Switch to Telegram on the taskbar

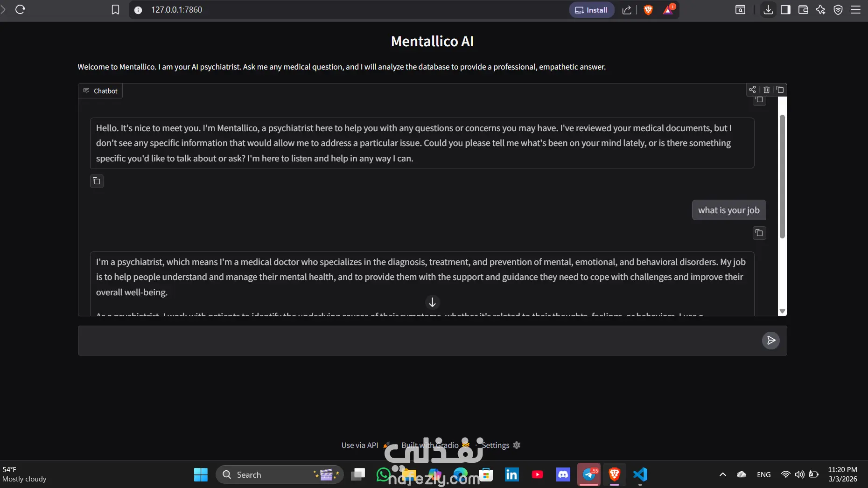pos(589,474)
